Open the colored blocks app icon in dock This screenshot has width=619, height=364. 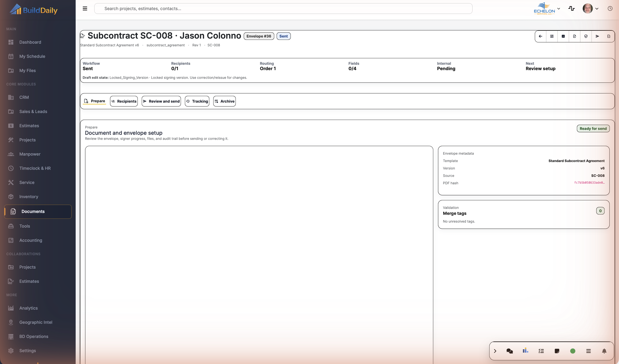click(x=525, y=350)
